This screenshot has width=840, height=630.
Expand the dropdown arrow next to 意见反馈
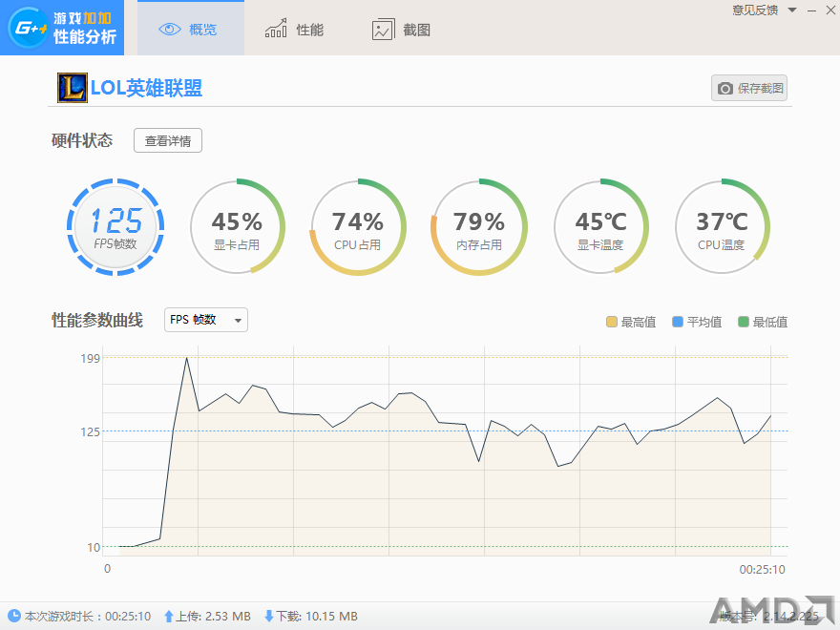(x=792, y=10)
